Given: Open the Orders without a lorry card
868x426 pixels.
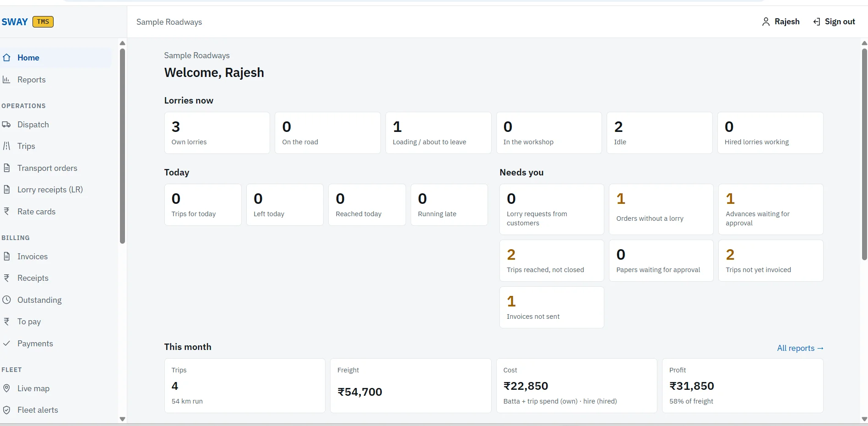Looking at the screenshot, I should 661,209.
